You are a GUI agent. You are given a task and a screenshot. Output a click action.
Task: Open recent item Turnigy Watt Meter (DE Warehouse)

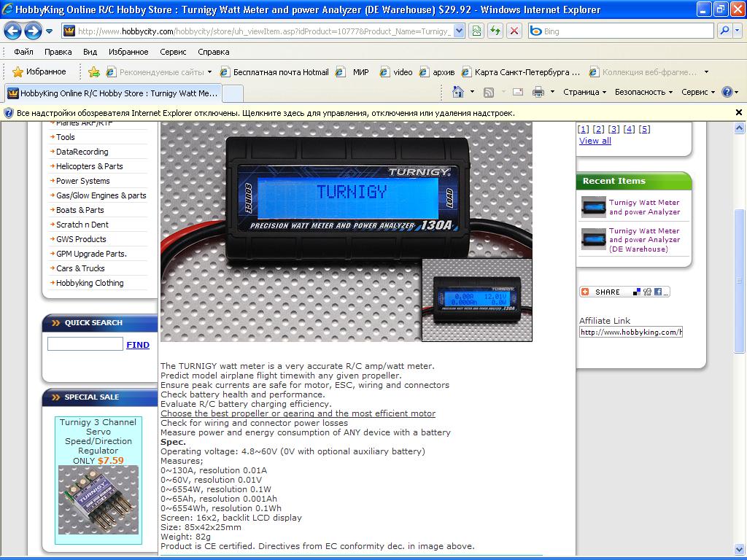coord(644,240)
